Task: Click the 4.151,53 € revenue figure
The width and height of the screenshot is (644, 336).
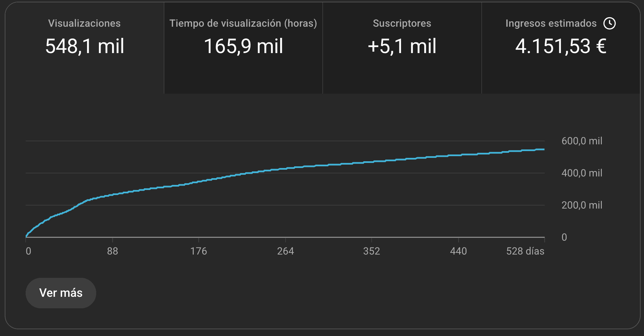Action: [x=561, y=46]
